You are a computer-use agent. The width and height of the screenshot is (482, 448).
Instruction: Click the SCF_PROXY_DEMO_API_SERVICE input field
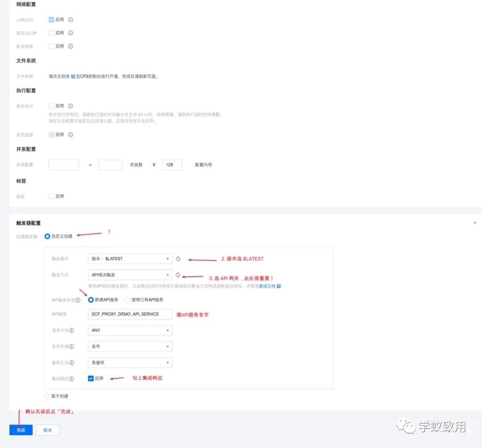click(x=129, y=314)
